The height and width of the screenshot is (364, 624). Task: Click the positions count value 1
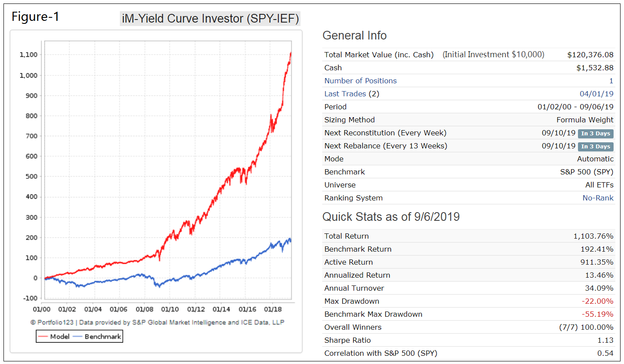[611, 81]
